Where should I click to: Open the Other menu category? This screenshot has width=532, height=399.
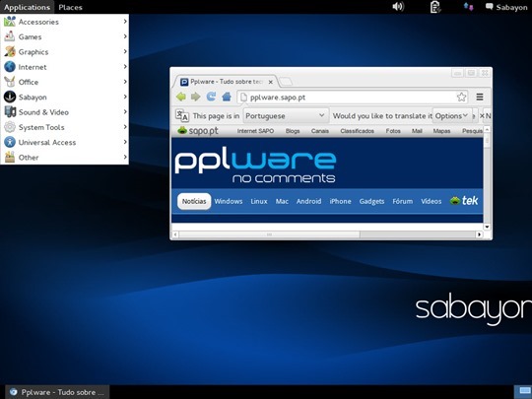point(64,157)
